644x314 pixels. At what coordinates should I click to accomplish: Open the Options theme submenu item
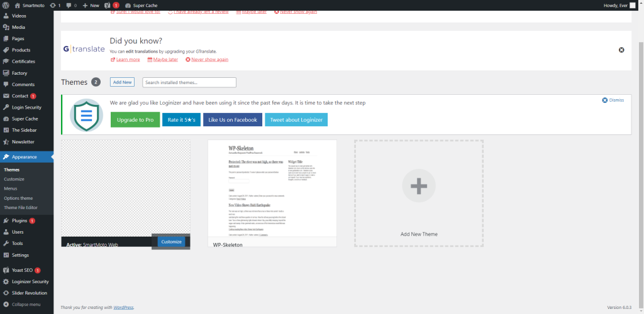tap(18, 198)
